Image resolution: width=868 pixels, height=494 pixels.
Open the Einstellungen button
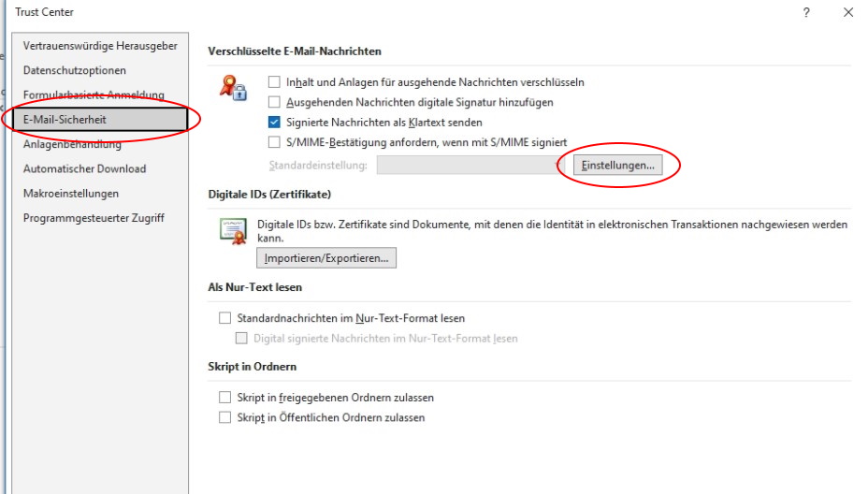coord(618,165)
